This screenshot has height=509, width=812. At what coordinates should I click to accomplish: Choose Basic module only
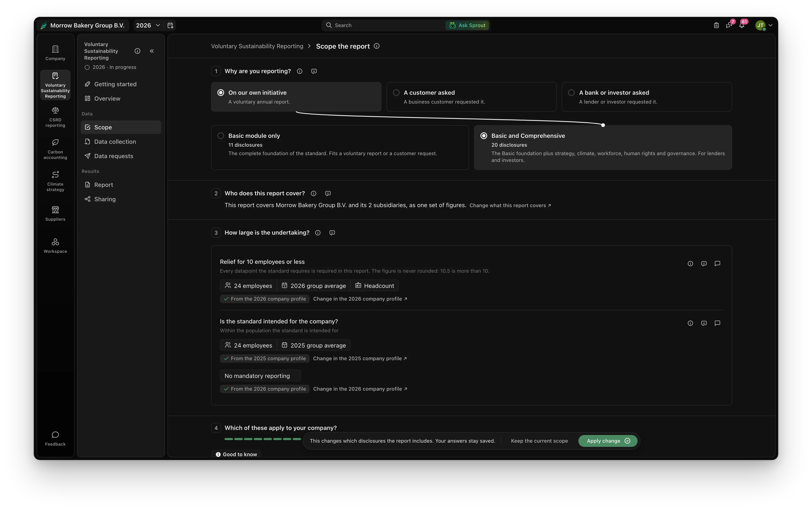(x=340, y=148)
